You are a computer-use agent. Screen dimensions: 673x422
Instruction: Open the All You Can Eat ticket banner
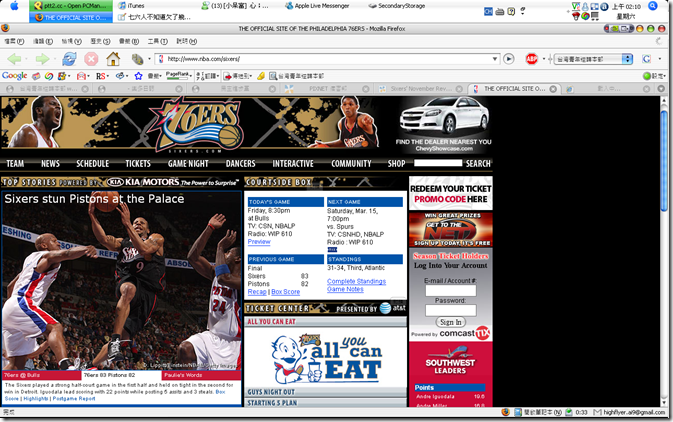tap(325, 357)
